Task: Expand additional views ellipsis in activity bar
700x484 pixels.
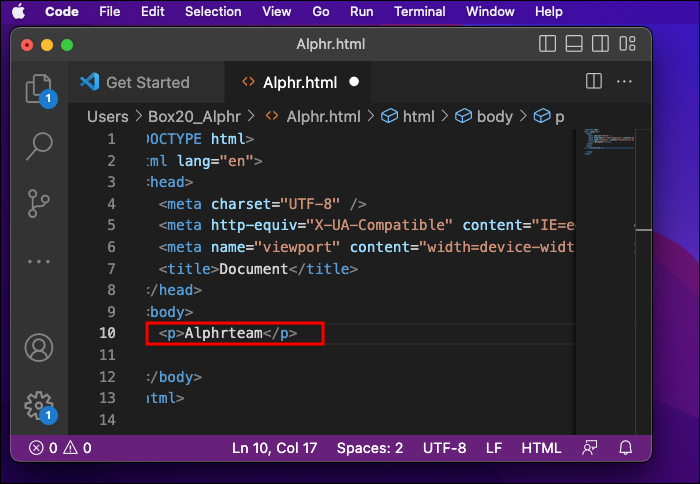Action: click(x=39, y=261)
